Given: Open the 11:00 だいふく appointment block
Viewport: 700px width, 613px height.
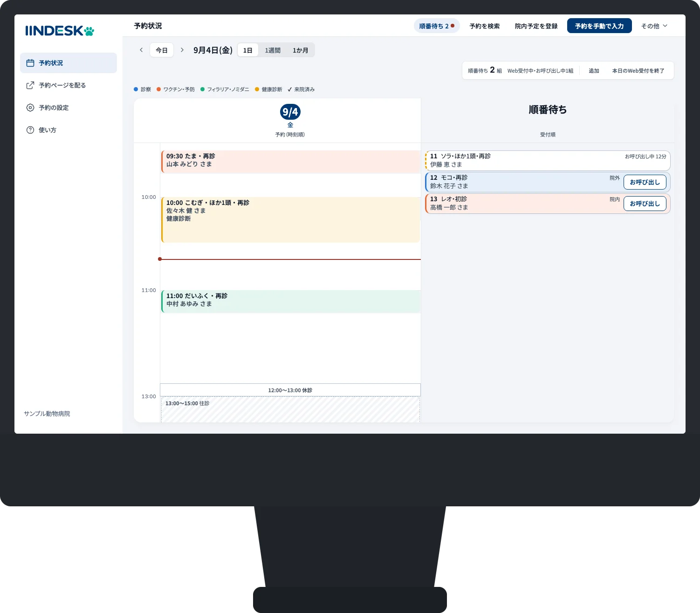Looking at the screenshot, I should coord(291,301).
